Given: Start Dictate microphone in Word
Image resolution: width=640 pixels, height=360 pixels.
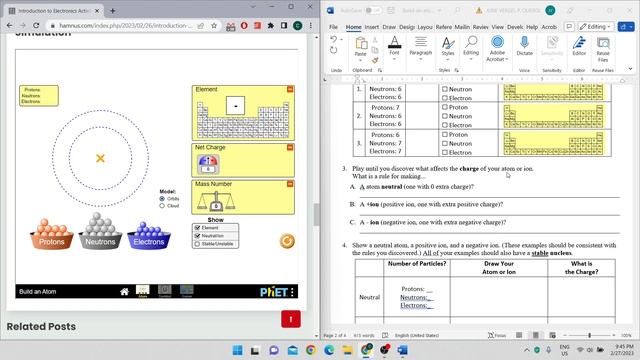Looking at the screenshot, I should click(x=524, y=46).
